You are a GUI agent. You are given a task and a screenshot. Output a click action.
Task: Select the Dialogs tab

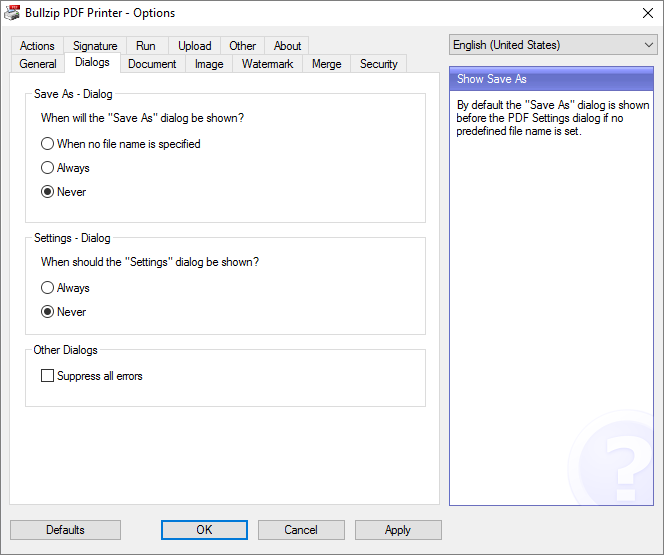[x=92, y=63]
